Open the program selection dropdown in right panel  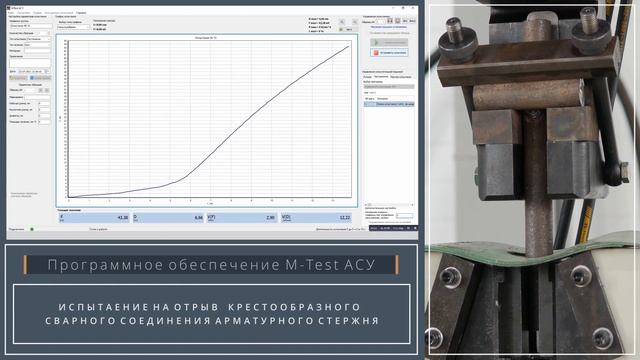click(x=389, y=87)
